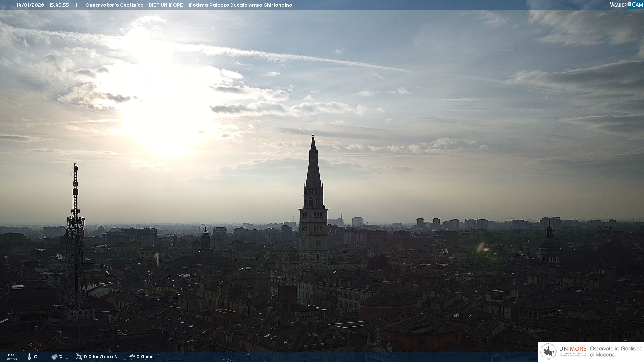This screenshot has width=644, height=362.
Task: Click the UNIMORE round seal emblem
Action: pyautogui.click(x=548, y=352)
